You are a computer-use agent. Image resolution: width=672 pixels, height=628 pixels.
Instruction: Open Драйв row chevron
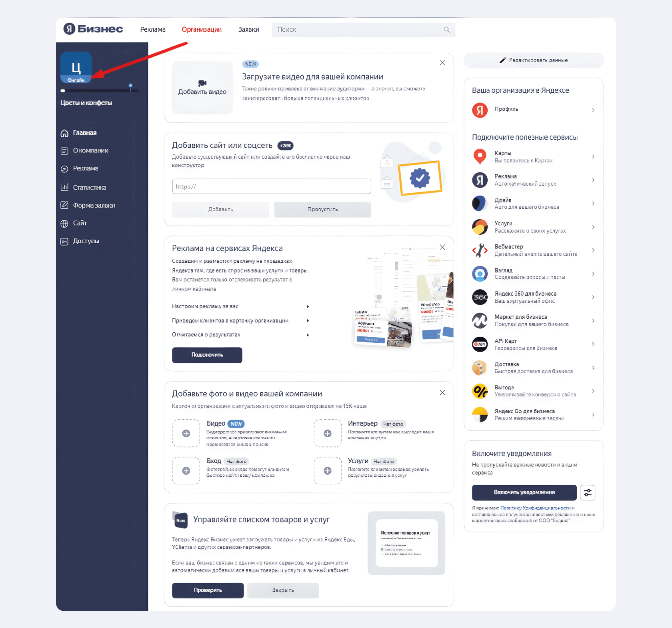point(593,203)
